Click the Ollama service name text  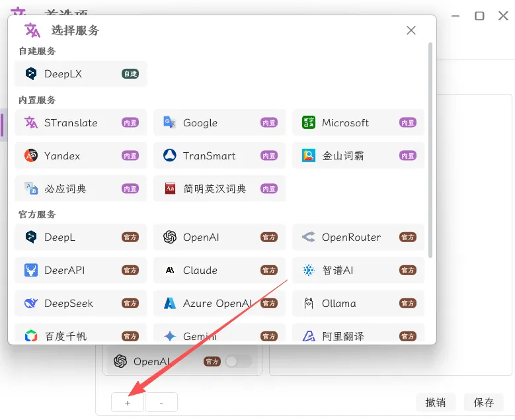tap(338, 303)
